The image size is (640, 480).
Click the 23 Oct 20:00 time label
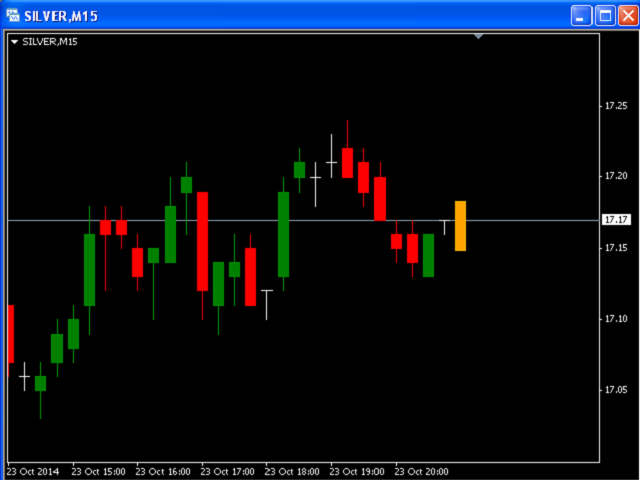coord(421,471)
